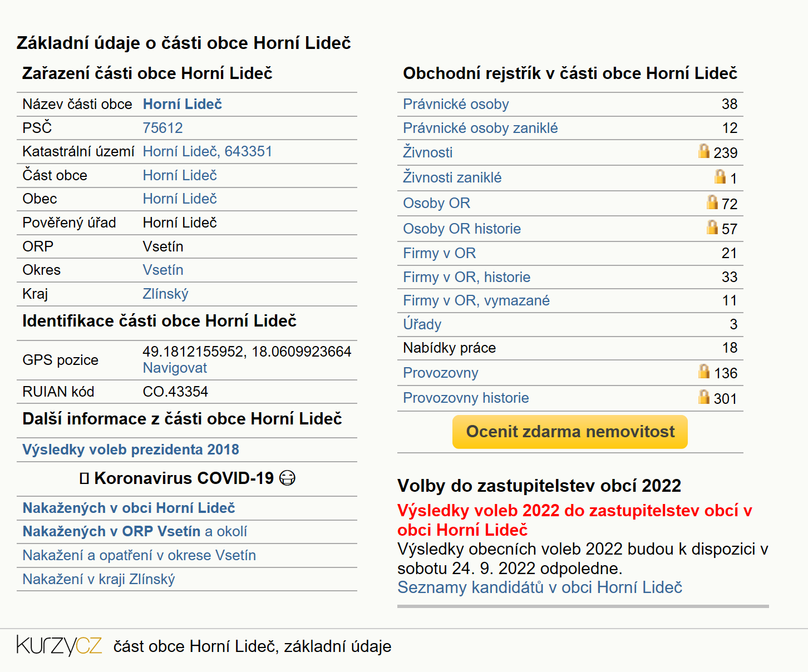Open Firmy v OR, vymazané link
This screenshot has height=672, width=808.
[x=476, y=300]
